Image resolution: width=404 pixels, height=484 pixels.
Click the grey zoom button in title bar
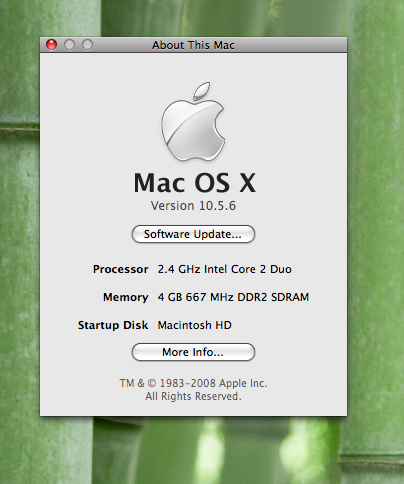pyautogui.click(x=87, y=44)
